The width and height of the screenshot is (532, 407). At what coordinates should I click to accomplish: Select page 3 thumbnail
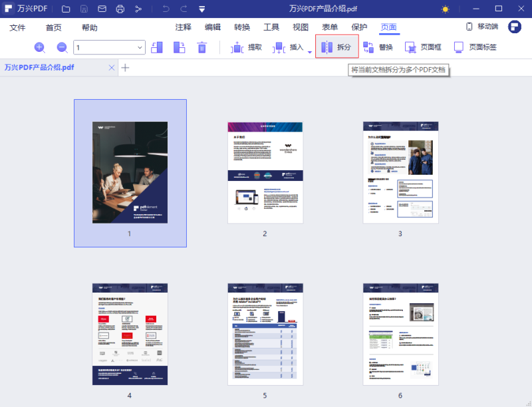pyautogui.click(x=400, y=172)
